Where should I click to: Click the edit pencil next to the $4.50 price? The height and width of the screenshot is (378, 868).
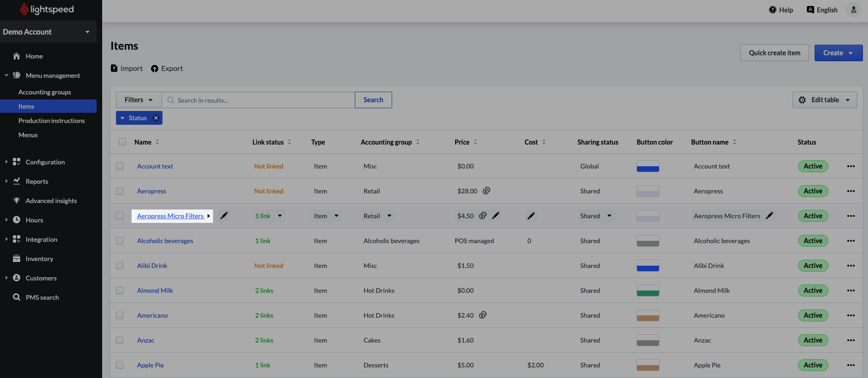pyautogui.click(x=496, y=216)
